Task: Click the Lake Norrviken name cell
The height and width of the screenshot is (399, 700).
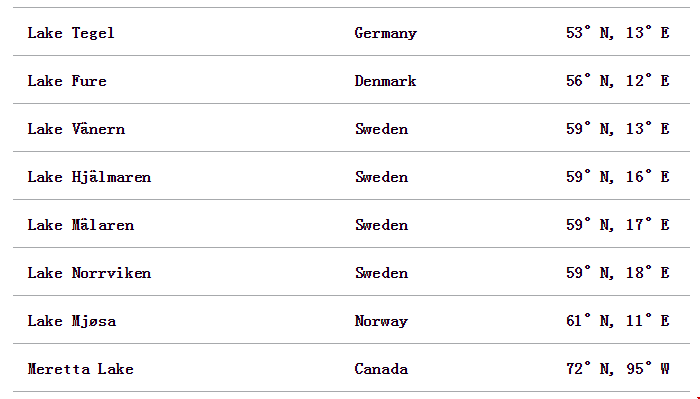Action: pos(89,273)
